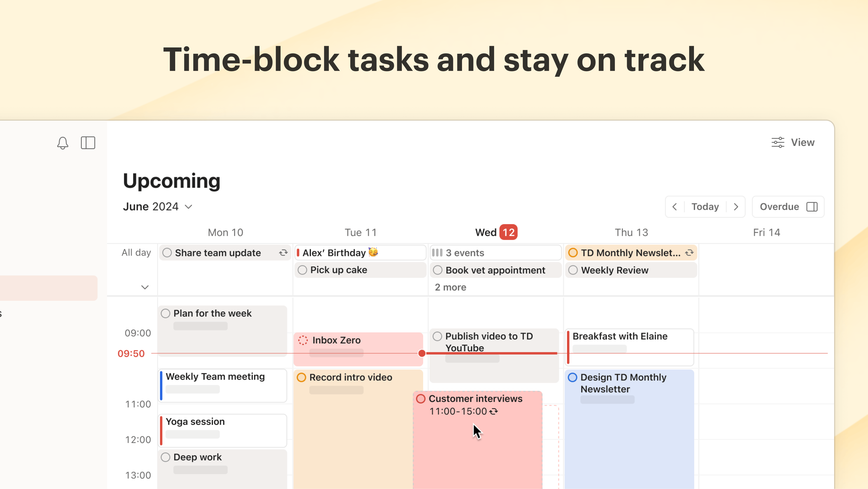Image resolution: width=868 pixels, height=489 pixels.
Task: Complete the Pick up cake task
Action: (x=302, y=270)
